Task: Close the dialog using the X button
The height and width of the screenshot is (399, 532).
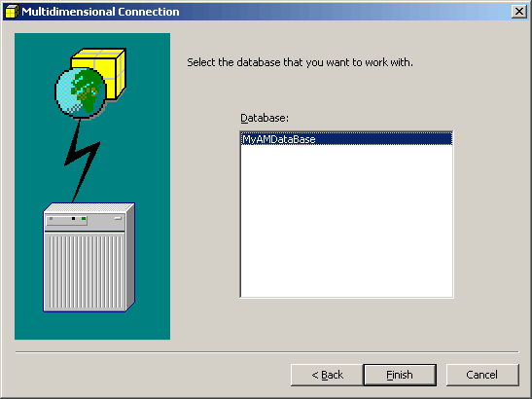Action: (518, 12)
